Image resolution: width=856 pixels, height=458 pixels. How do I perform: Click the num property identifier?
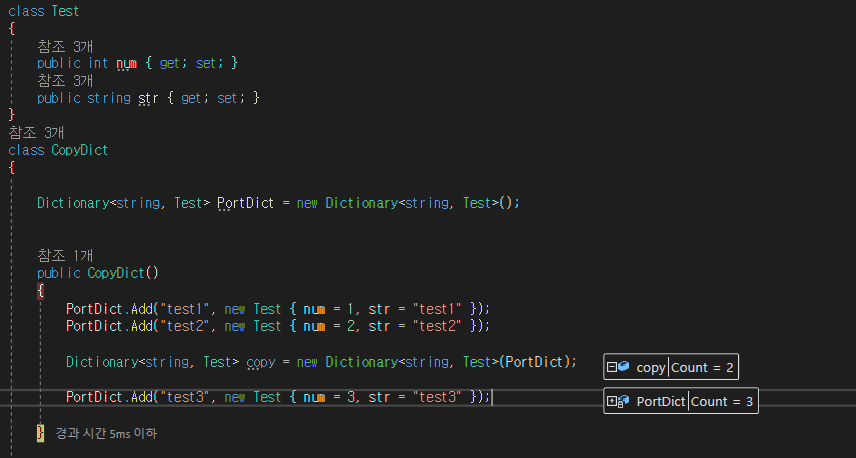(x=127, y=63)
